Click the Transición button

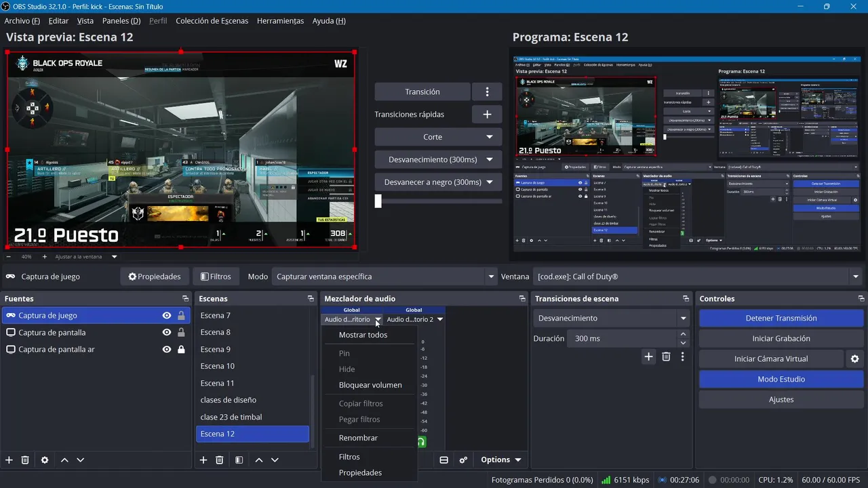(x=422, y=91)
